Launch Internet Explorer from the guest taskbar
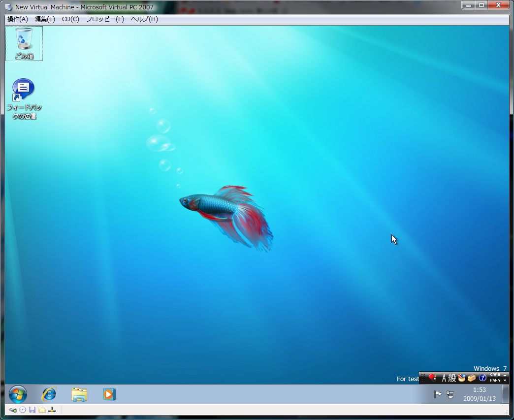Screen dimensions: 514x420 tap(49, 394)
